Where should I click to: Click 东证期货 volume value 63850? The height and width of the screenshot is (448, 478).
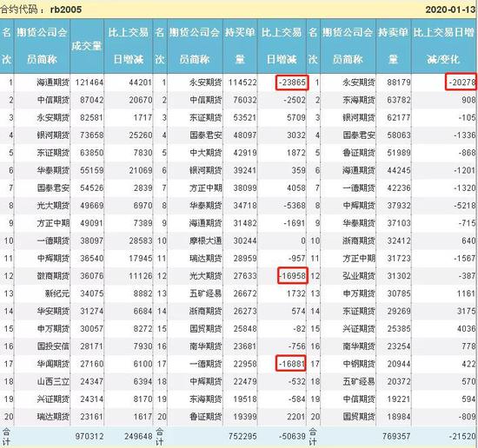click(91, 153)
